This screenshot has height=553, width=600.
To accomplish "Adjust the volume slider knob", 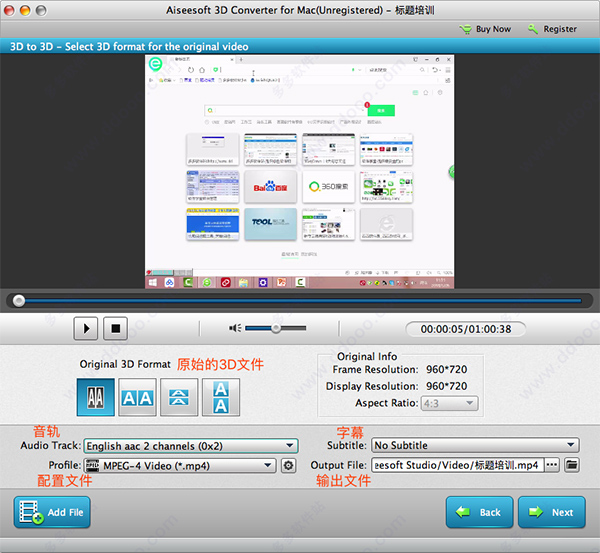I will point(276,328).
